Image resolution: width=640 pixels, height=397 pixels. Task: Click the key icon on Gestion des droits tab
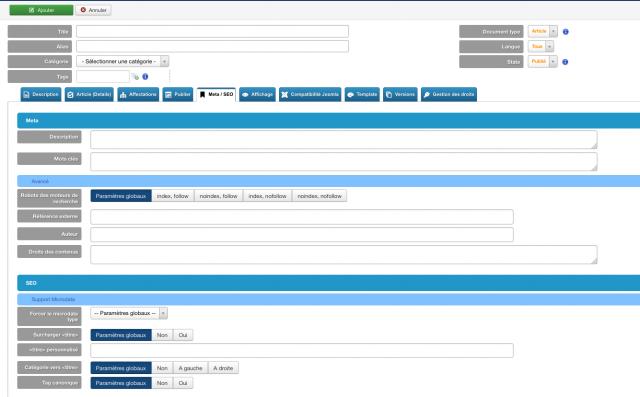(x=427, y=95)
